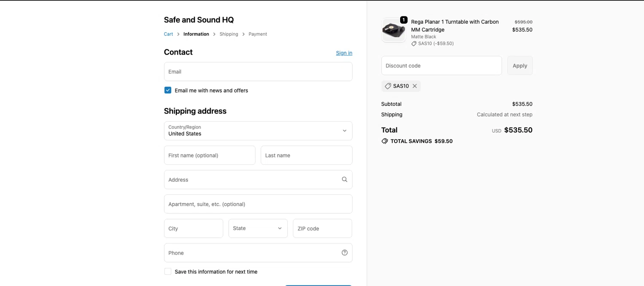Screen dimensions: 644x286
Task: Focus the Address input field
Action: point(258,180)
